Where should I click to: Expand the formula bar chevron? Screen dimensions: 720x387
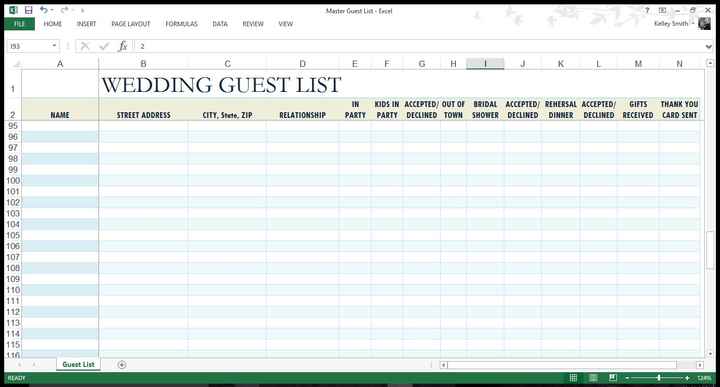coord(708,46)
